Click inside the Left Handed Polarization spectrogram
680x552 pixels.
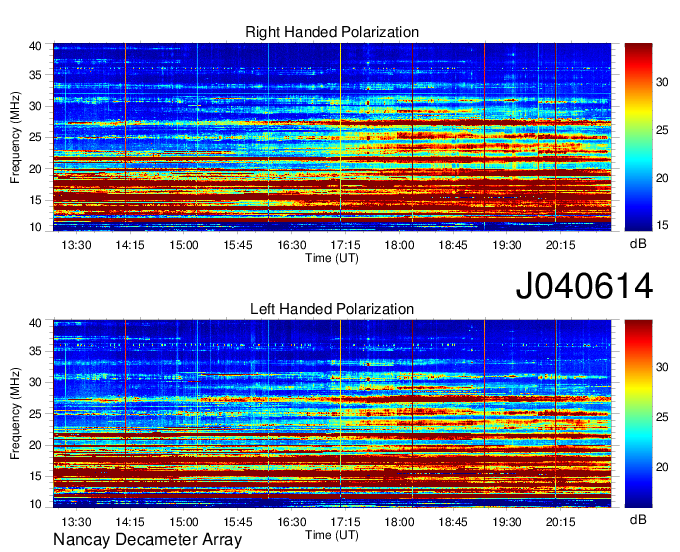point(332,414)
